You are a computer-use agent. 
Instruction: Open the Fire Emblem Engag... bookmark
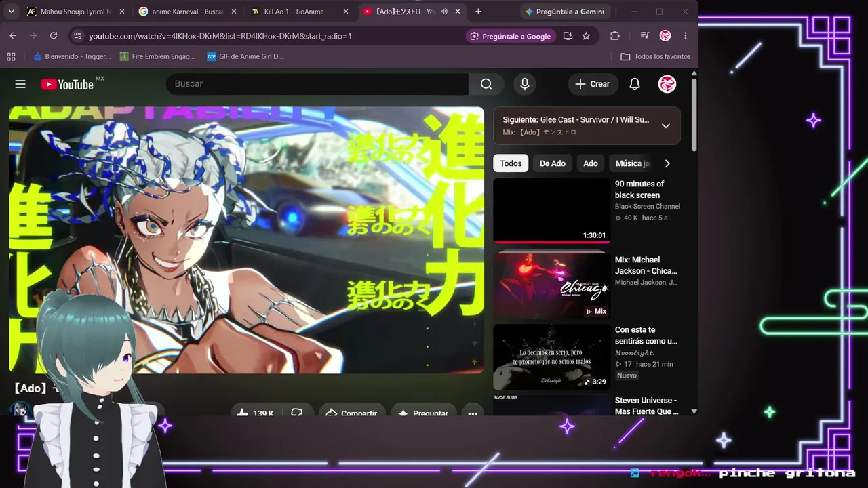(157, 56)
